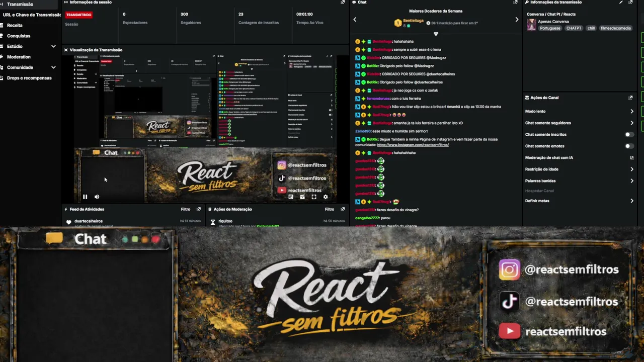This screenshot has height=362, width=644.
Task: Click the TikTok icon on the banner
Action: 509,301
